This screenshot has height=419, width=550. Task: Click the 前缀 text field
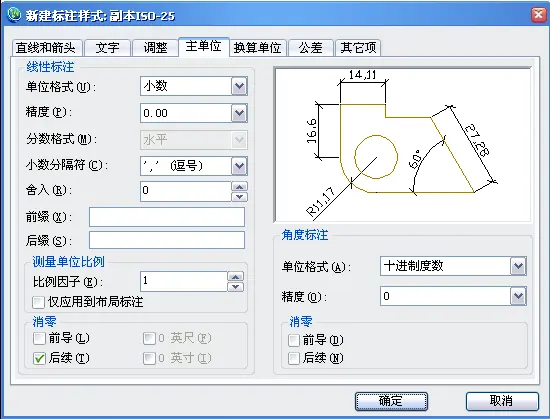click(x=167, y=217)
